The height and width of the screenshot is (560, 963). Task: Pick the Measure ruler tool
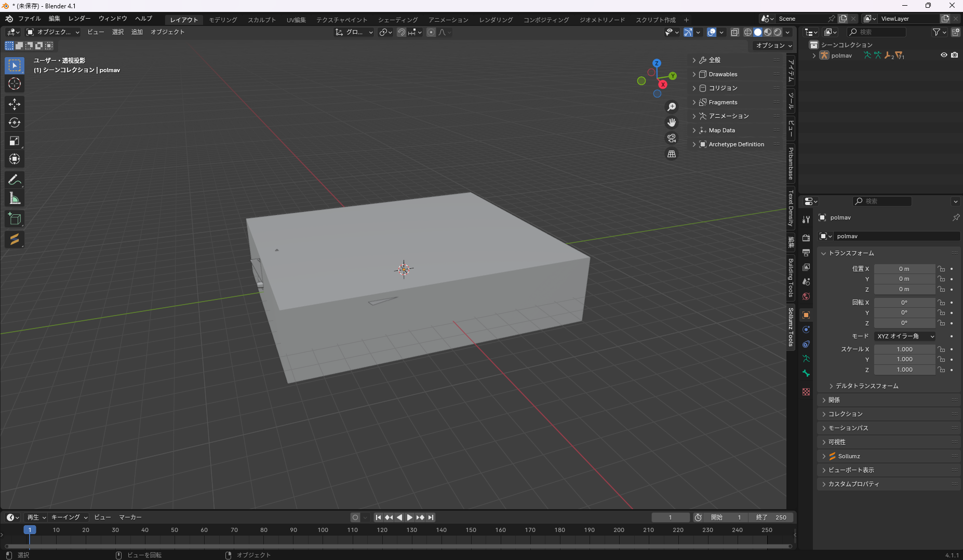coord(15,198)
